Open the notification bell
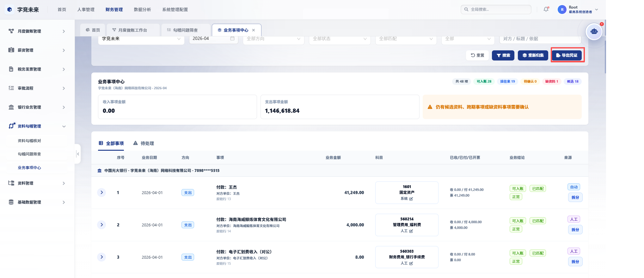Screen dimensions: 644x278 (x=546, y=9)
